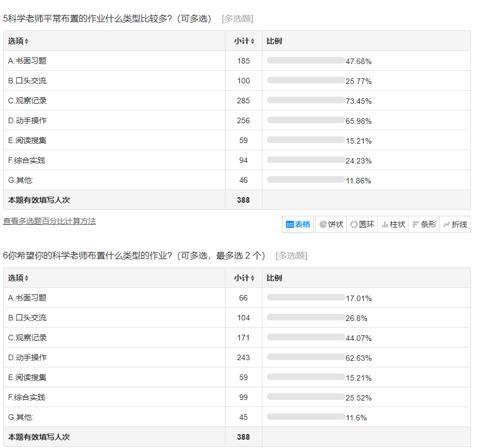Sort question 6 table by 选项 column
Image resolution: width=478 pixels, height=448 pixels.
coord(18,278)
